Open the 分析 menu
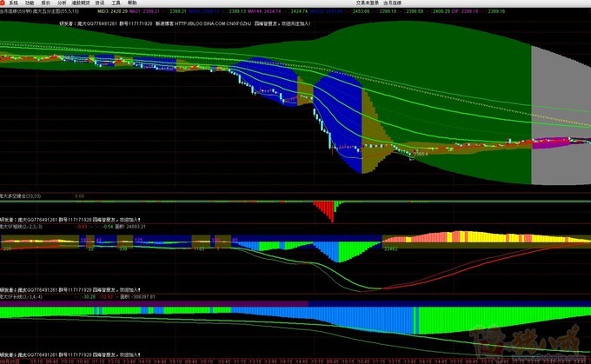Screen dimensions: 591x364 click(63, 3)
